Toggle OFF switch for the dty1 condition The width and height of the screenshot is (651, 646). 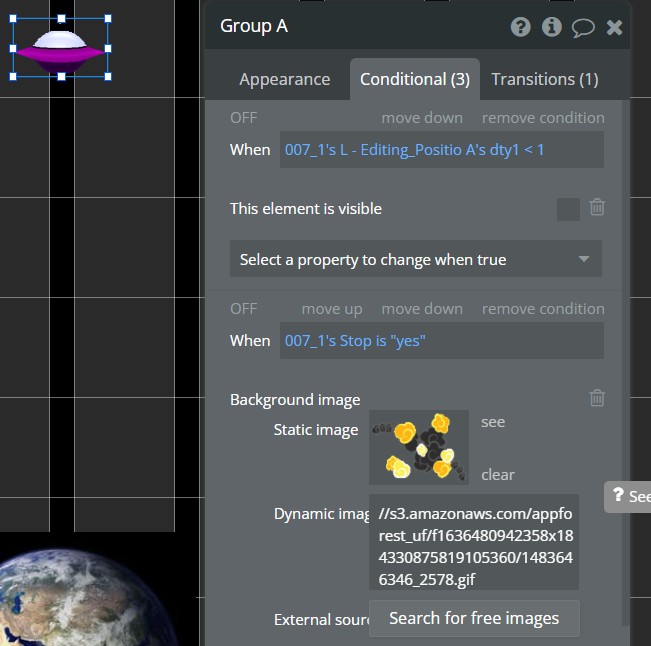click(244, 118)
